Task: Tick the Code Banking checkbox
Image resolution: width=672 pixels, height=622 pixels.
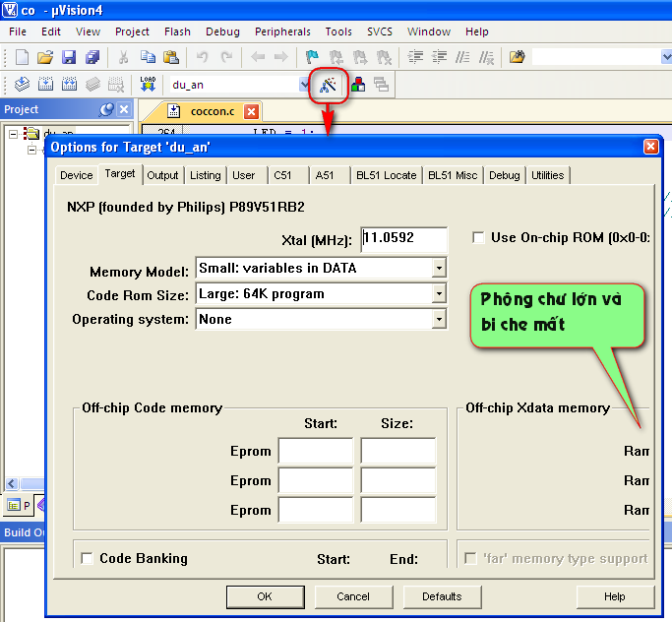Action: [x=87, y=558]
